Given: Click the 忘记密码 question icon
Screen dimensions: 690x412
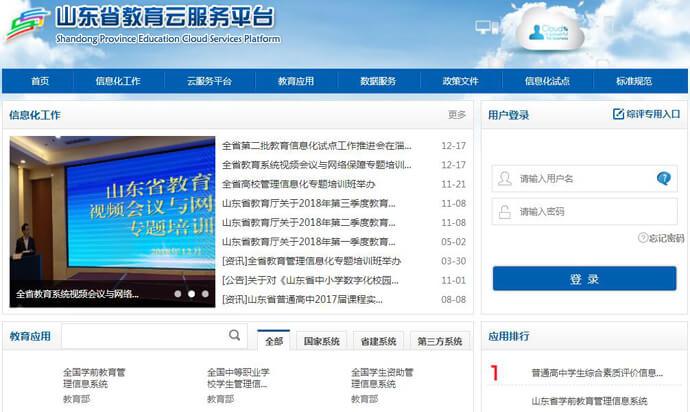Looking at the screenshot, I should 643,238.
